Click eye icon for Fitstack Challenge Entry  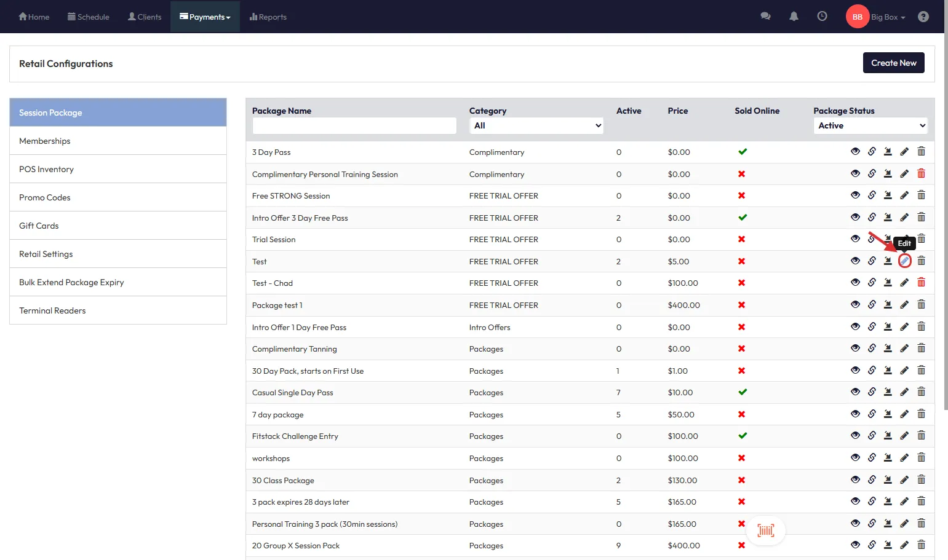(x=855, y=436)
